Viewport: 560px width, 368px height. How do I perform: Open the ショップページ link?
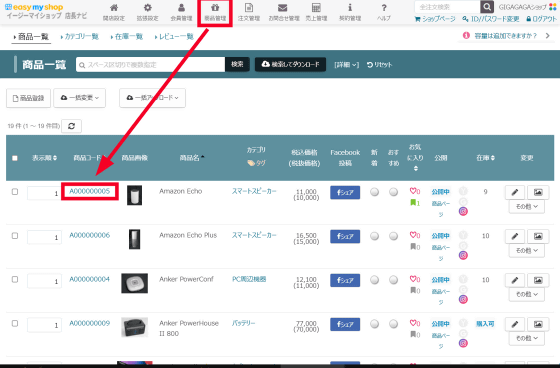[435, 19]
